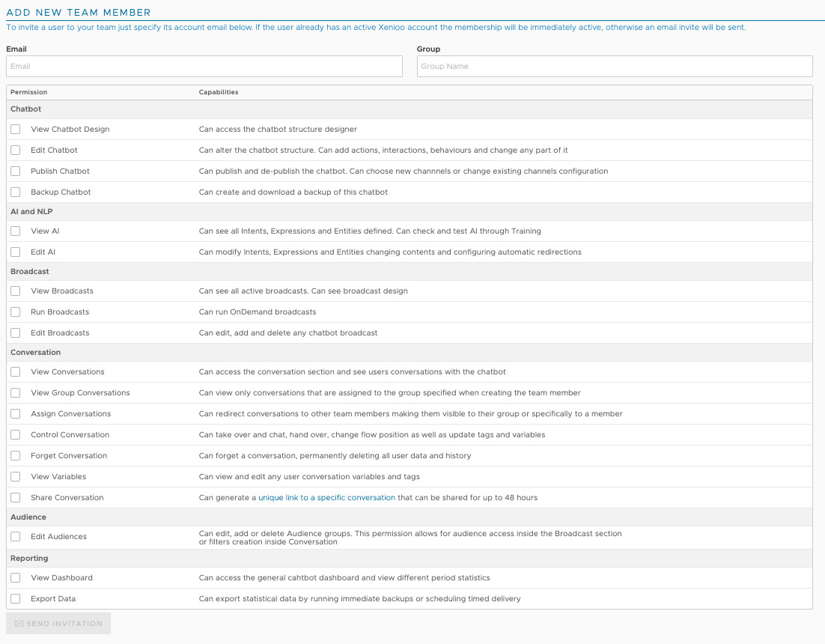Click the Capabilities column header
The height and width of the screenshot is (644, 825).
(x=219, y=92)
